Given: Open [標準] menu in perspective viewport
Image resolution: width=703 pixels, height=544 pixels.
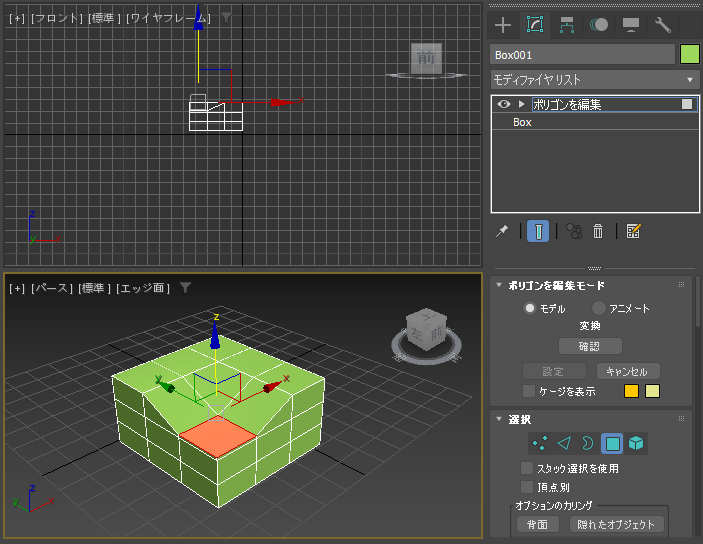Looking at the screenshot, I should tap(94, 288).
